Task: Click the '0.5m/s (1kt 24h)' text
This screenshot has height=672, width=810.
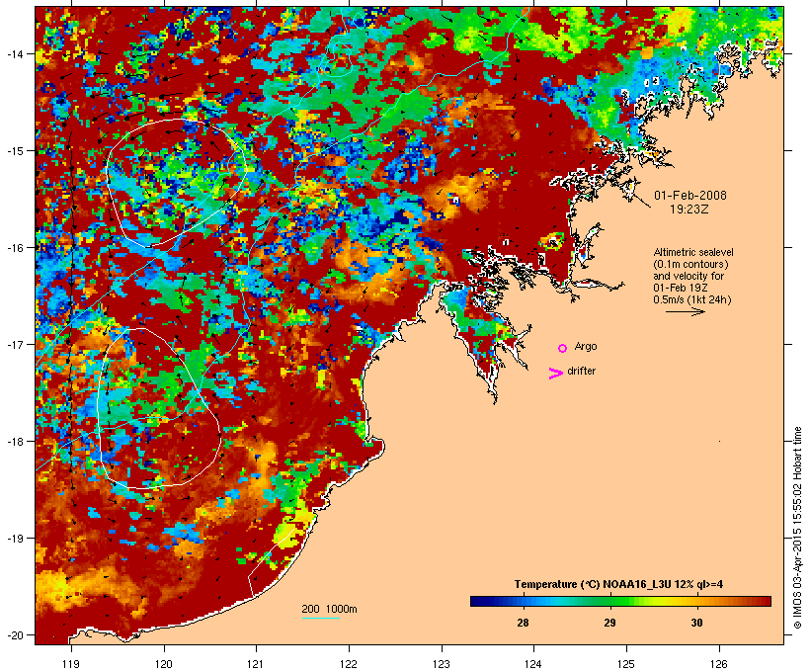Action: (x=692, y=299)
